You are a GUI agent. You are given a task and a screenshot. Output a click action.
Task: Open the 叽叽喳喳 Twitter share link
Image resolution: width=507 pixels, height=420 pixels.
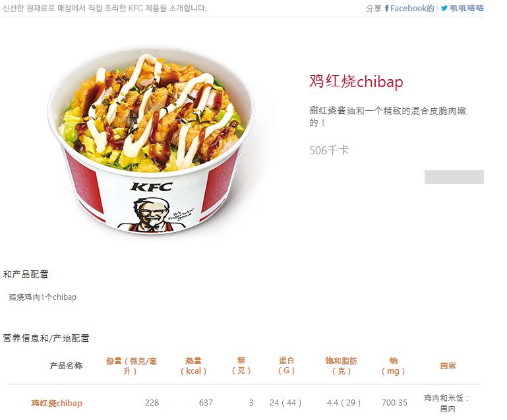pos(467,8)
